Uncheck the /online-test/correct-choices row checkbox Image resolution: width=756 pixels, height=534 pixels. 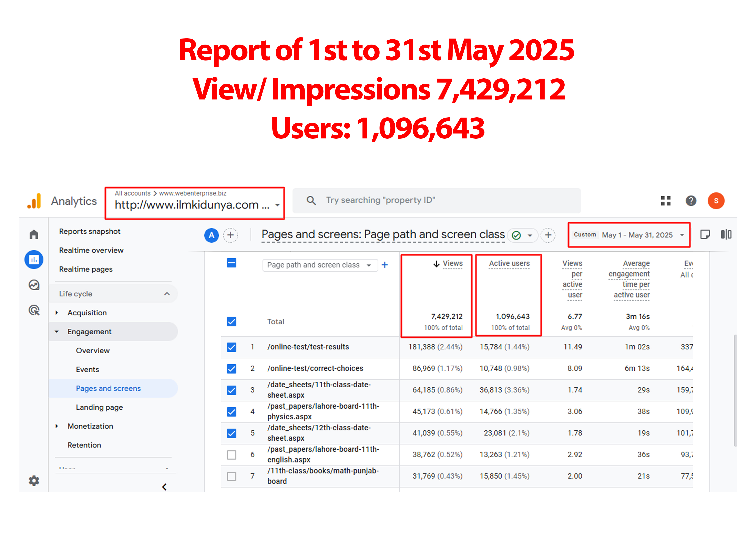[231, 368]
